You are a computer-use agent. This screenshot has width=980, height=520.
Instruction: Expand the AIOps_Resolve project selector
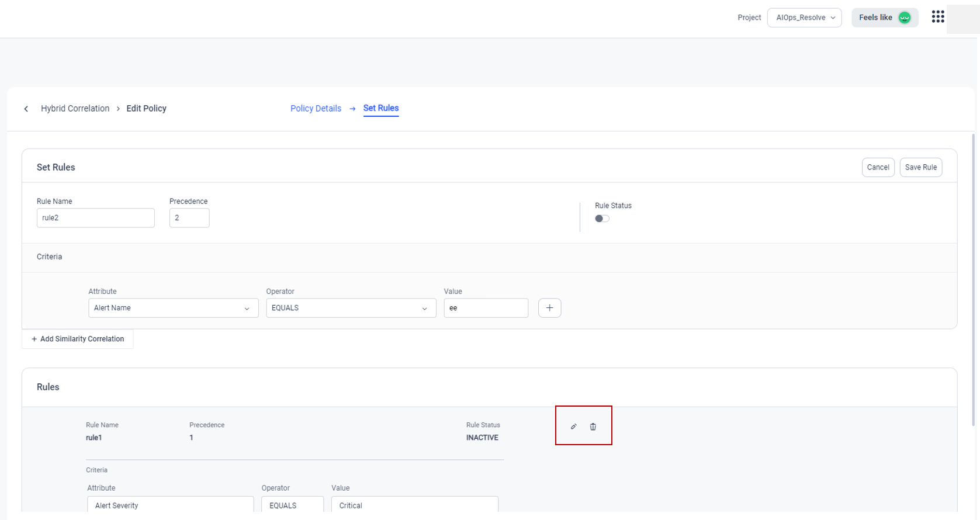[804, 18]
